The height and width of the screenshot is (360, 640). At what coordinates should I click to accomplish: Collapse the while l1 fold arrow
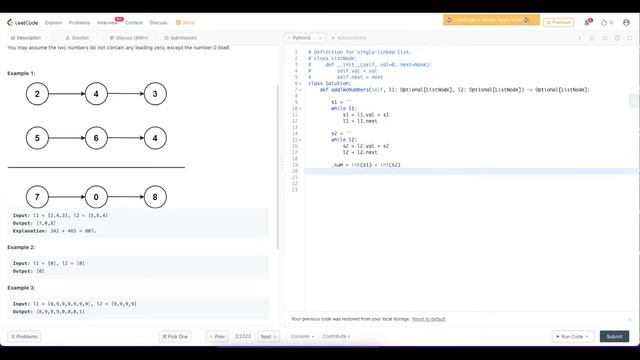click(300, 109)
